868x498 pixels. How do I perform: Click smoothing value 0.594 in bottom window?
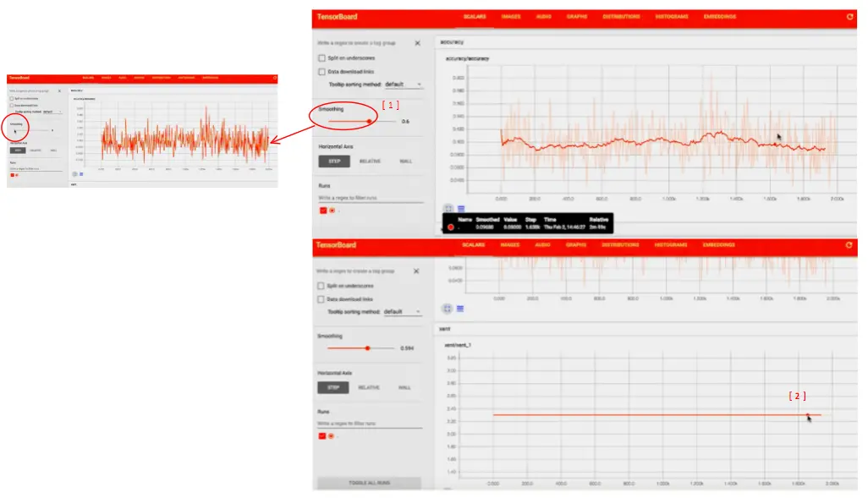[407, 348]
